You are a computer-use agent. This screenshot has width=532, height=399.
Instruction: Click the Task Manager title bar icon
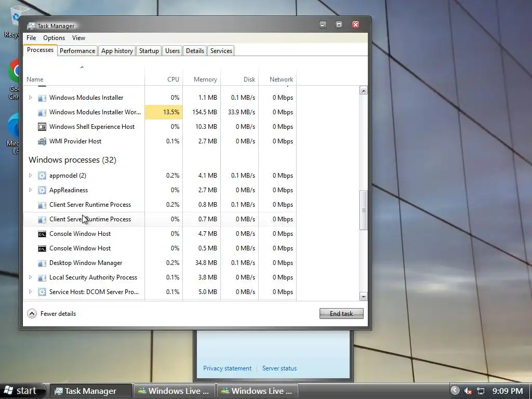(31, 26)
